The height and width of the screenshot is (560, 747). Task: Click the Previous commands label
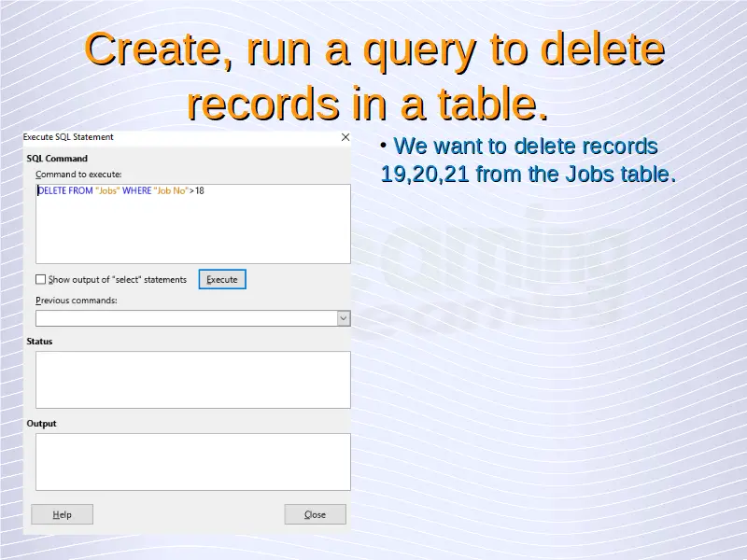pos(77,301)
